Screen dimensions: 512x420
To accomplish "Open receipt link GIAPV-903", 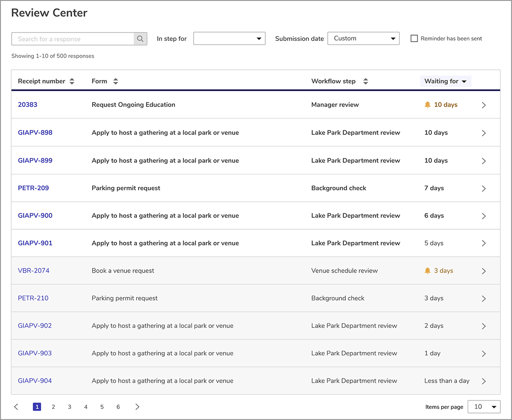I will (34, 353).
